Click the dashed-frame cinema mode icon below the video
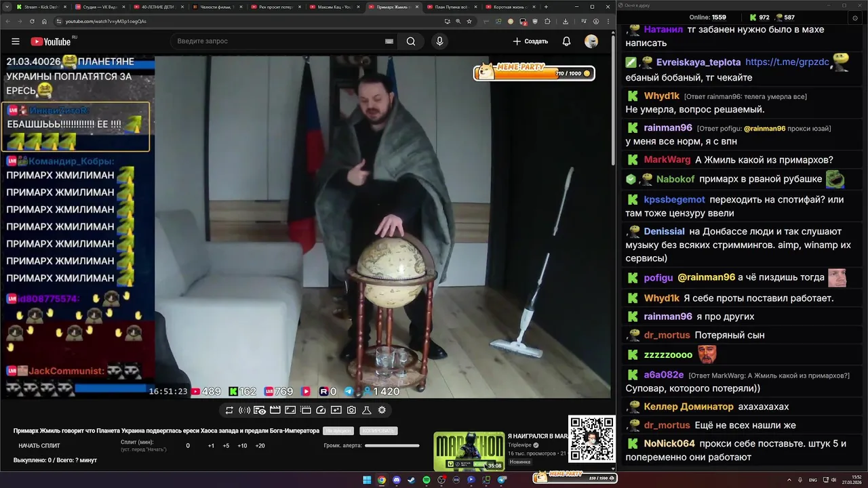 pos(306,410)
